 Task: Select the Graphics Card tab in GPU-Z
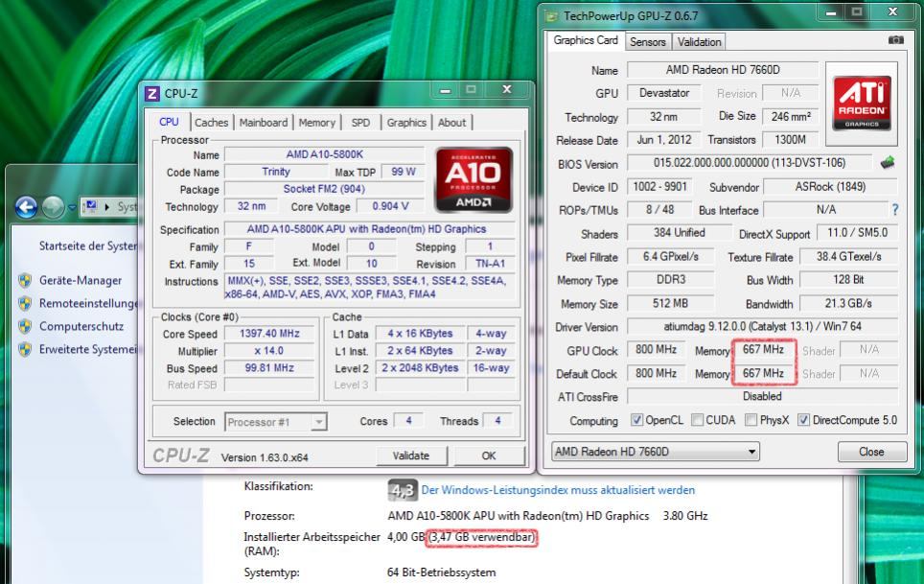coord(586,40)
